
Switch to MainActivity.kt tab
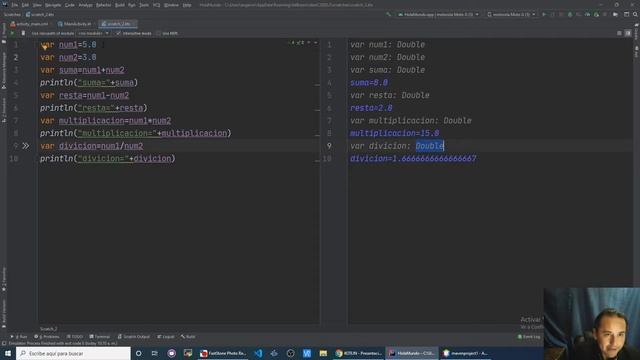[x=75, y=24]
